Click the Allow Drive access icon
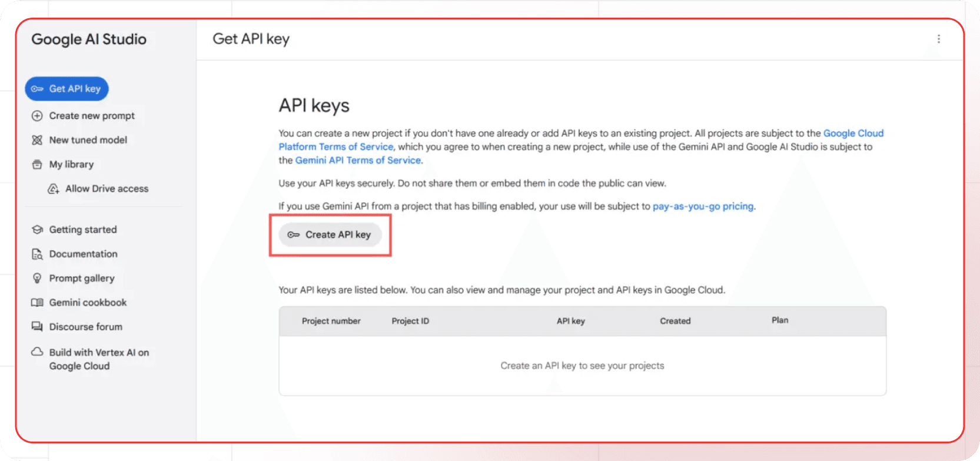Viewport: 980px width, 461px height. [54, 189]
